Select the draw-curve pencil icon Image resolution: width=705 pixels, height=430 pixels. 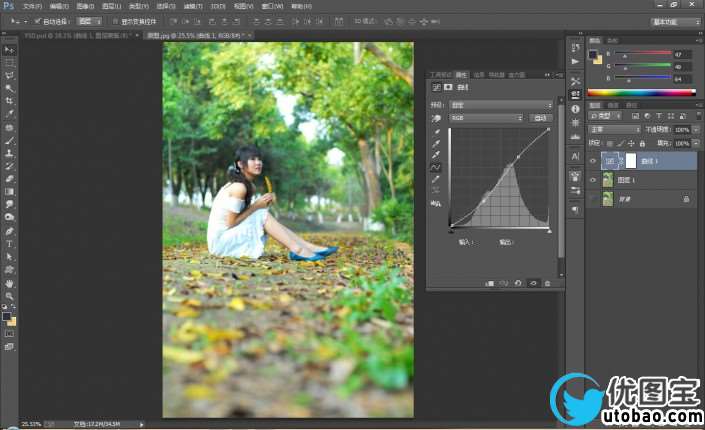pos(436,179)
